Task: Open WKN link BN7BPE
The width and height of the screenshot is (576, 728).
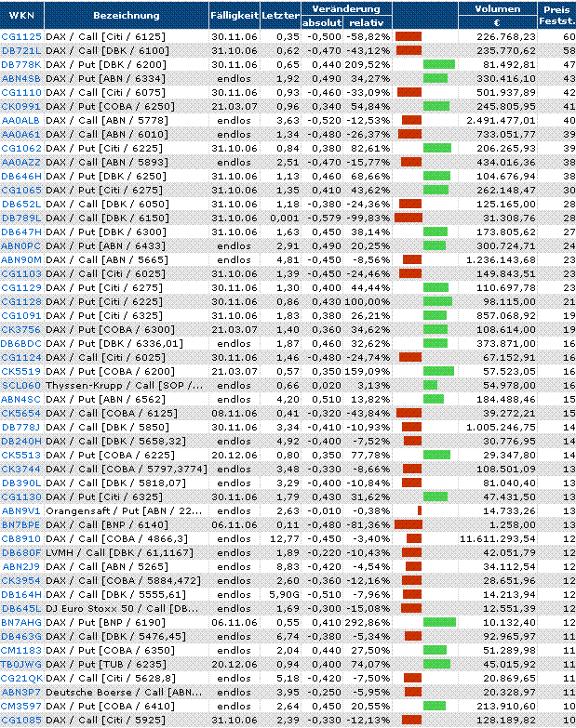Action: [x=21, y=524]
